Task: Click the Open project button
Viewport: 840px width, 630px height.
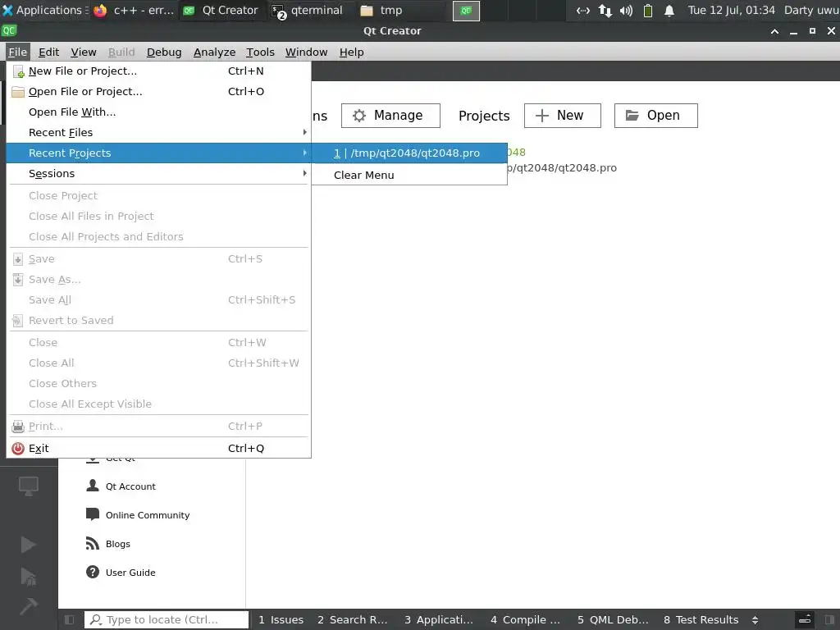Action: coord(655,116)
